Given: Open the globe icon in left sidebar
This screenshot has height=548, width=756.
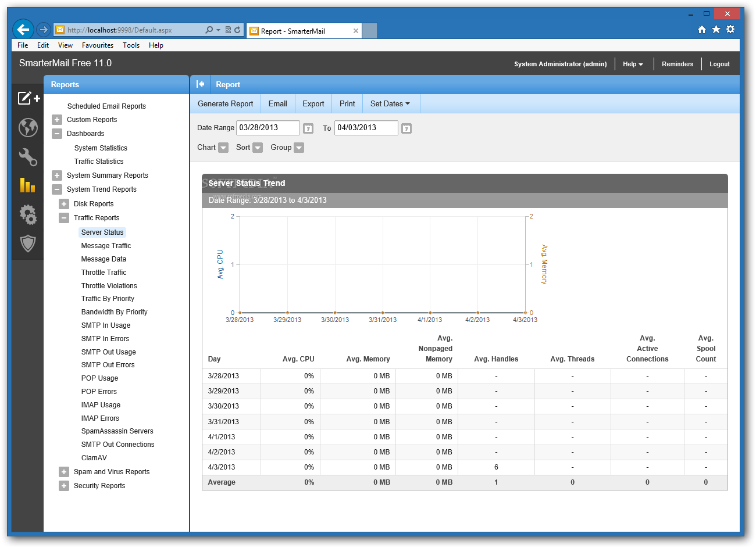Looking at the screenshot, I should [x=28, y=127].
